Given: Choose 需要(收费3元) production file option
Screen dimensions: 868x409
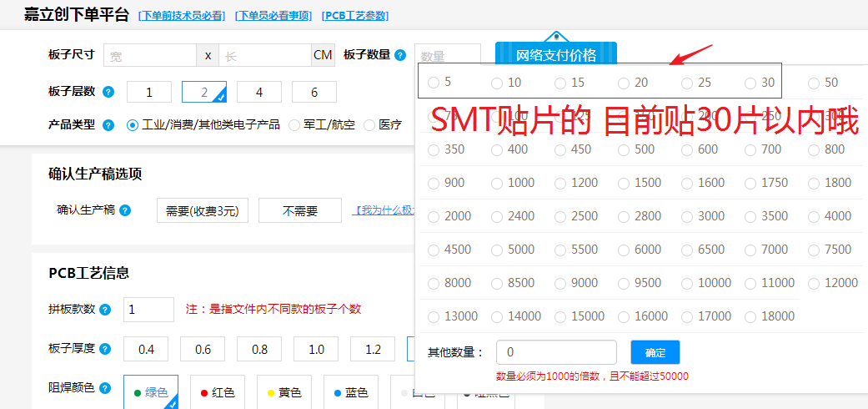Looking at the screenshot, I should (203, 211).
